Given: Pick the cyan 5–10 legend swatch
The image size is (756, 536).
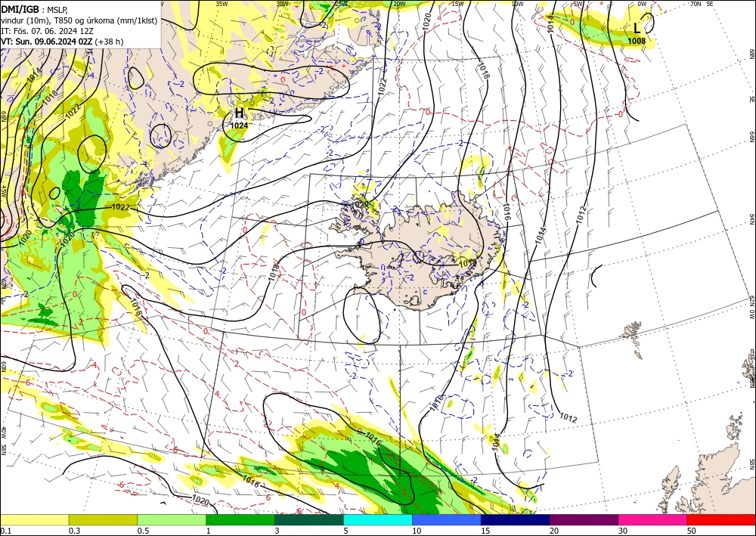Looking at the screenshot, I should [x=378, y=519].
